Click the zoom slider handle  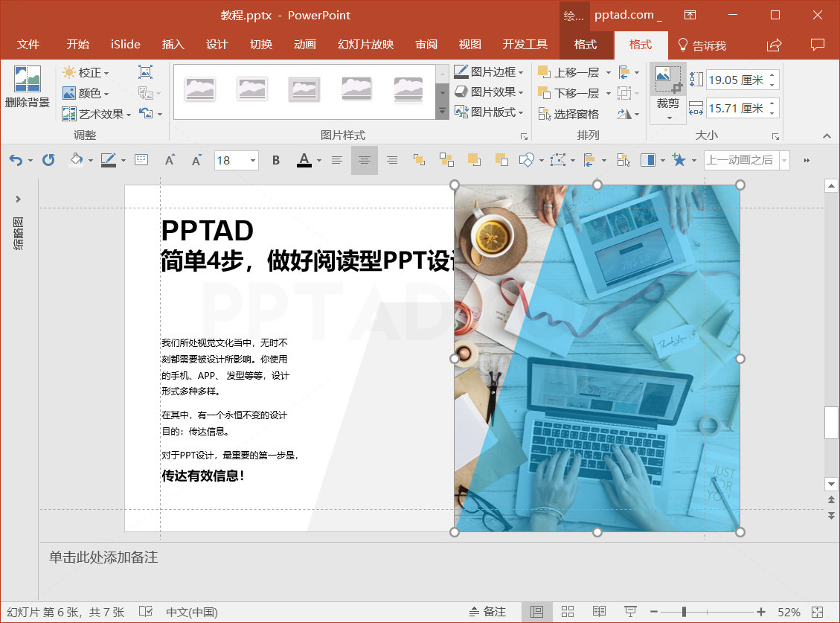coord(684,612)
